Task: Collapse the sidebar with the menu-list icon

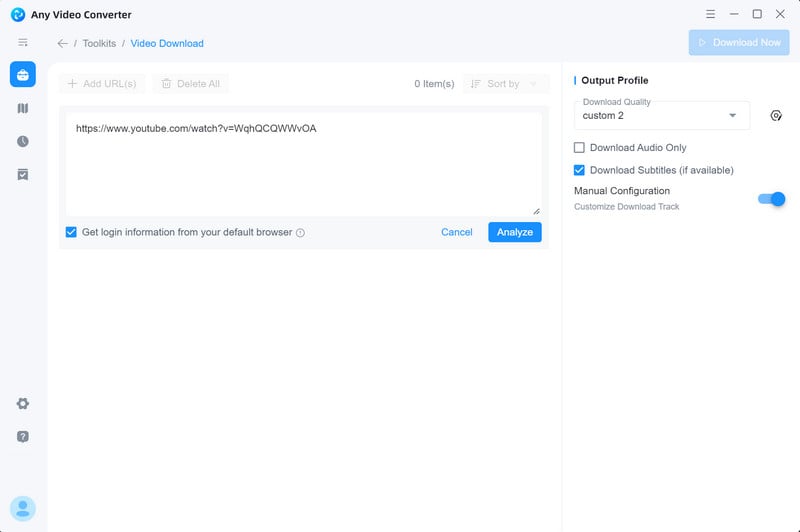Action: [x=23, y=42]
